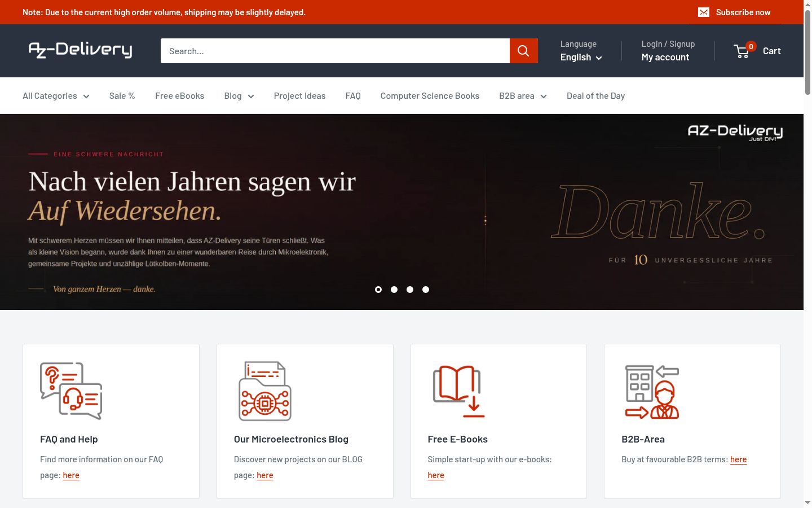
Task: Open the Sale % menu item
Action: tap(122, 96)
